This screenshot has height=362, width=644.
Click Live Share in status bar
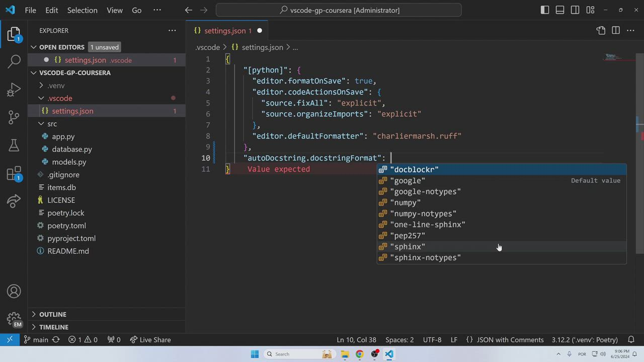(x=150, y=340)
